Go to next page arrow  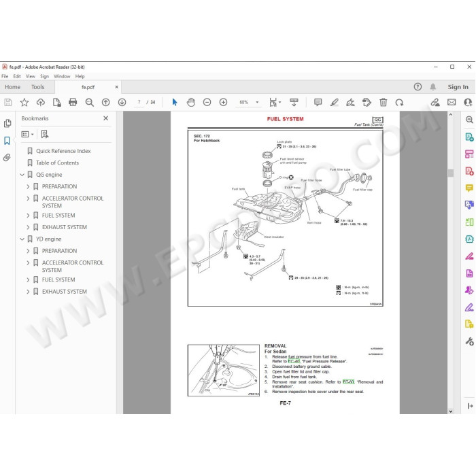[122, 102]
